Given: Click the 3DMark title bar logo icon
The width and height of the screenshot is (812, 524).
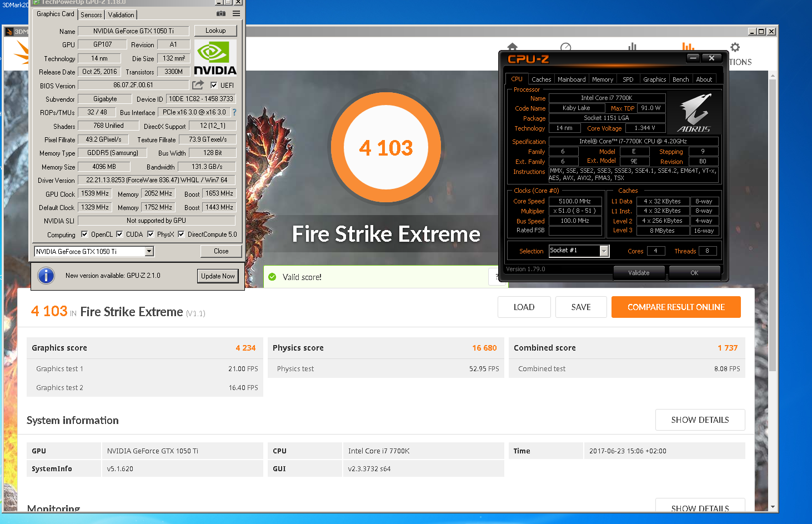Looking at the screenshot, I should coord(9,32).
